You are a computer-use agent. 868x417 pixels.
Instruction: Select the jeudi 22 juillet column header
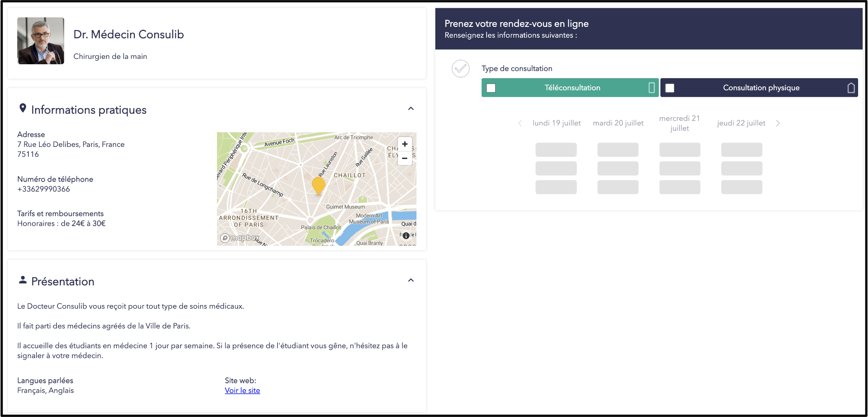click(741, 123)
